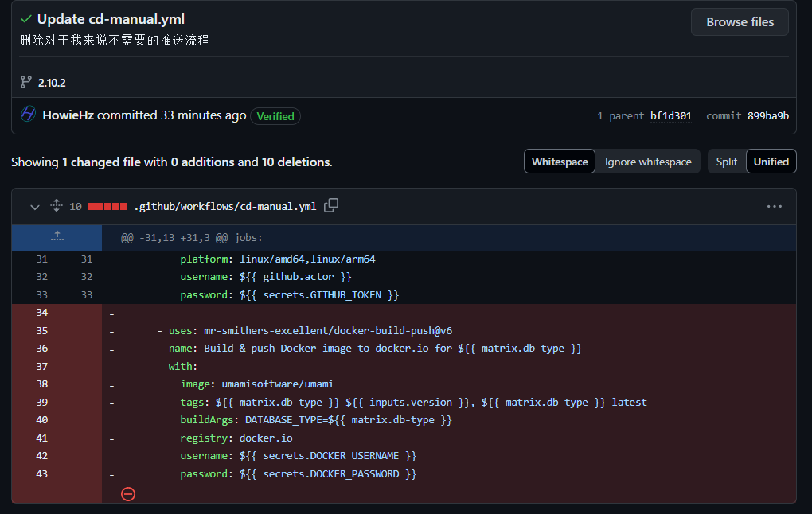812x514 pixels.
Task: Click the green check status icon
Action: (26, 19)
